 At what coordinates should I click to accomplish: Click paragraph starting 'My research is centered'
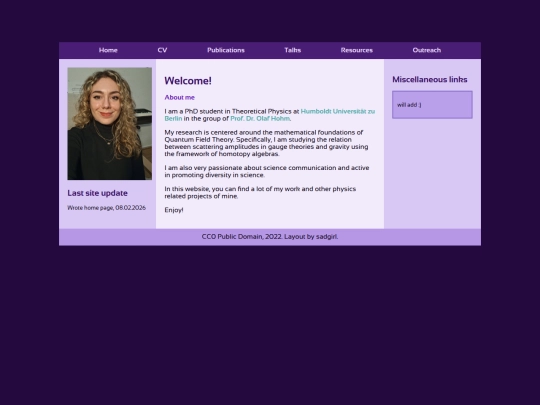click(x=266, y=143)
